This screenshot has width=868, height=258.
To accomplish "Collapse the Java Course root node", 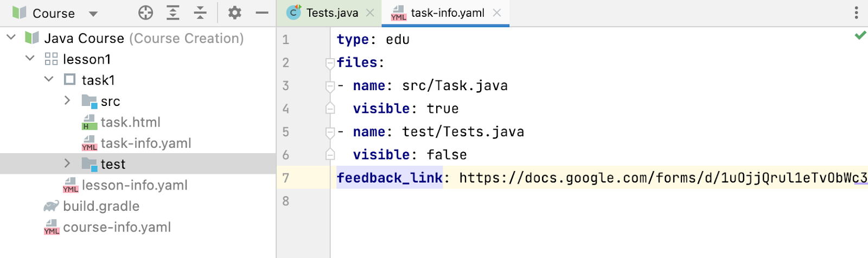I will 11,38.
